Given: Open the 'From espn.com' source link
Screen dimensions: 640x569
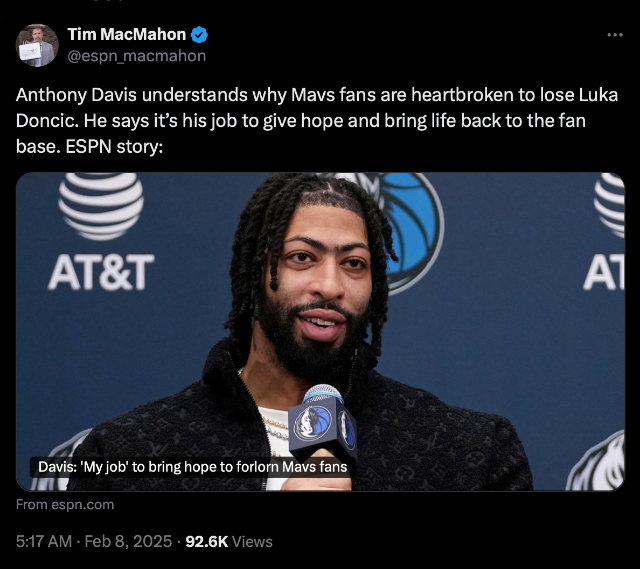Looking at the screenshot, I should (65, 505).
